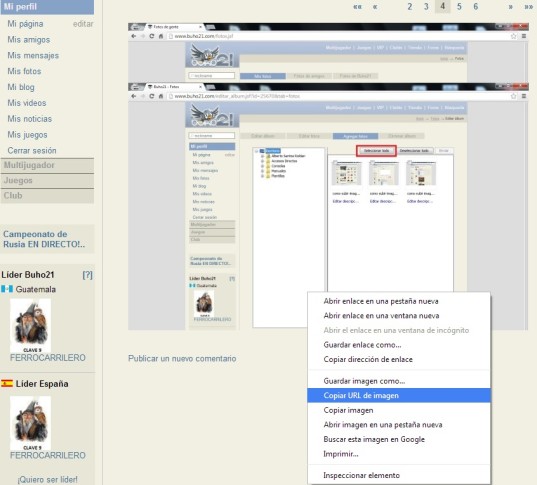This screenshot has height=485, width=537.
Task: Click the single next-page arrow
Action: click(511, 7)
